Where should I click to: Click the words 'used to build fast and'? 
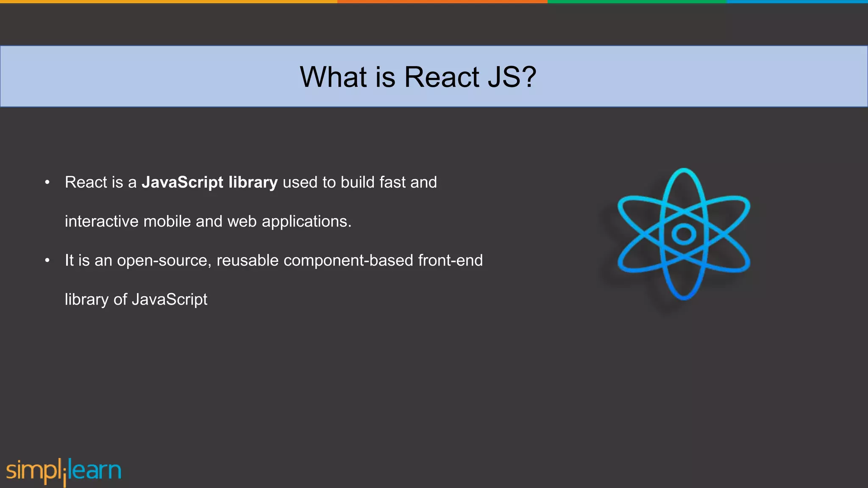[x=359, y=183]
